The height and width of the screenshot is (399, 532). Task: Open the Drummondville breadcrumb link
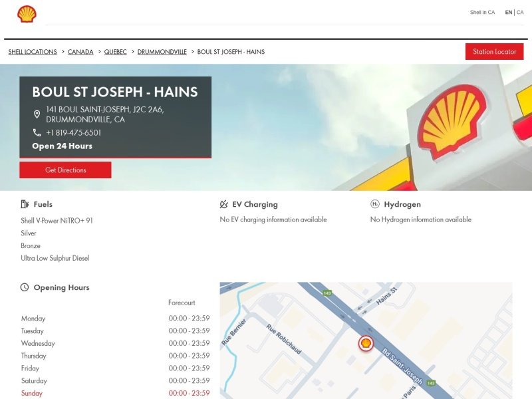point(162,52)
